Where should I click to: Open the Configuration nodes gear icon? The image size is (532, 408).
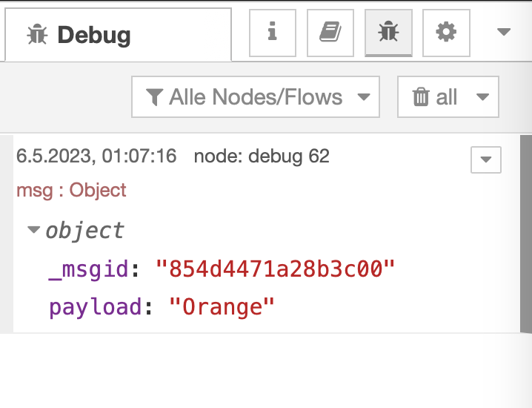446,33
